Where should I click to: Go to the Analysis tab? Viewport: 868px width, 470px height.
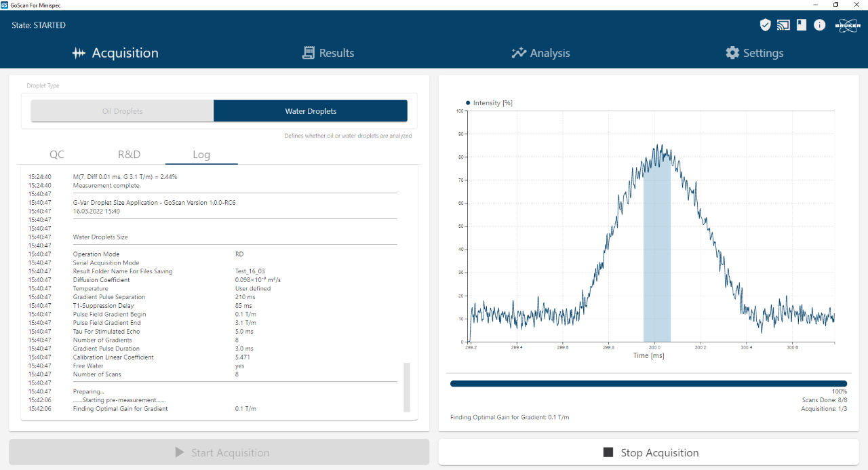coord(540,53)
